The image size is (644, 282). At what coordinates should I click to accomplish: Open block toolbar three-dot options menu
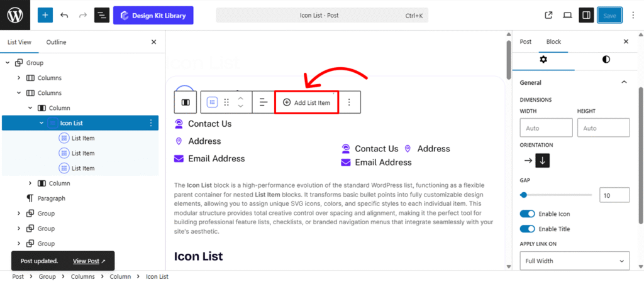(350, 102)
